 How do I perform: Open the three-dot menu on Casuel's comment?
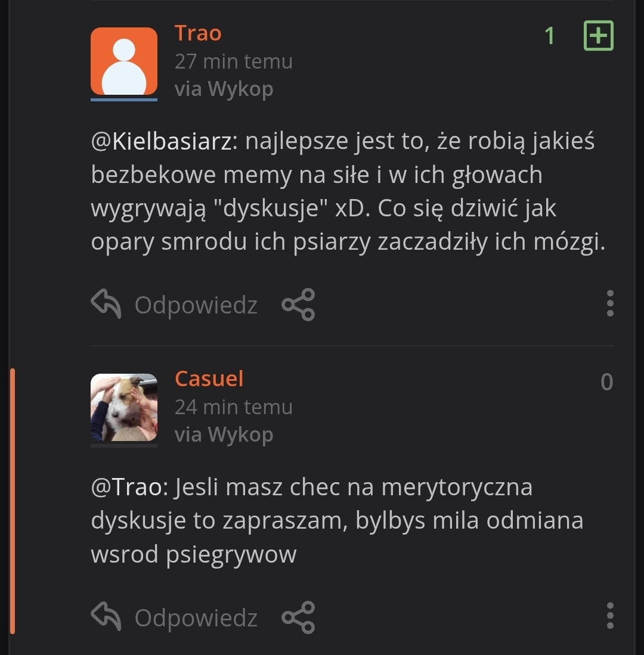609,616
